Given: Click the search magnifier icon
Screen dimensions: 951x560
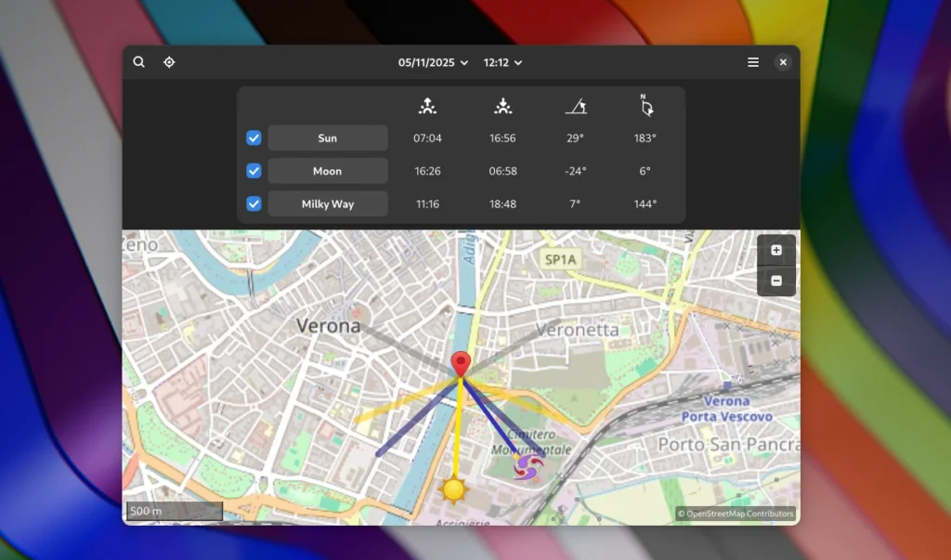Looking at the screenshot, I should [x=138, y=62].
